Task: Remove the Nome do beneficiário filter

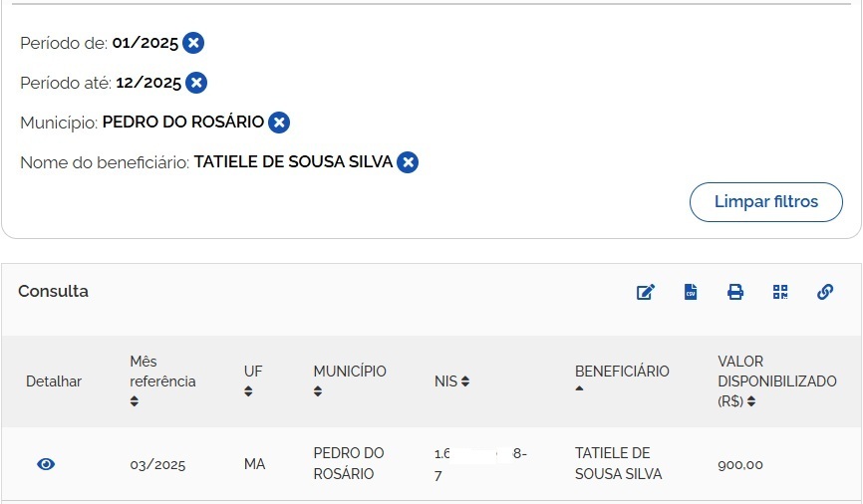Action: [x=408, y=162]
